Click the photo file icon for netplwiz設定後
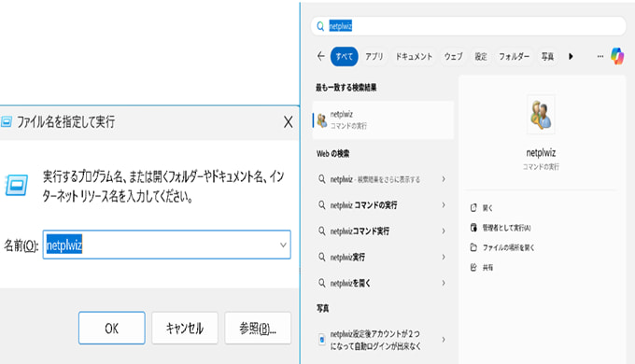Image resolution: width=635 pixels, height=364 pixels. point(321,340)
